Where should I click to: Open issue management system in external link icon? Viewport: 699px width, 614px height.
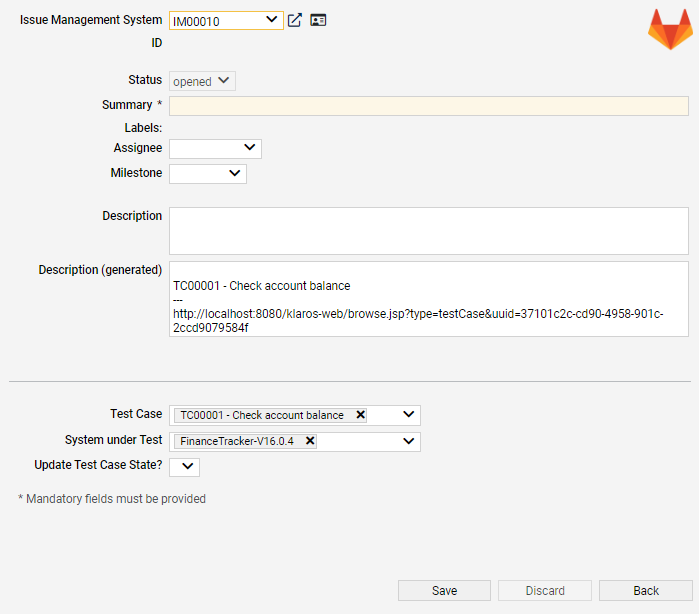click(x=295, y=20)
